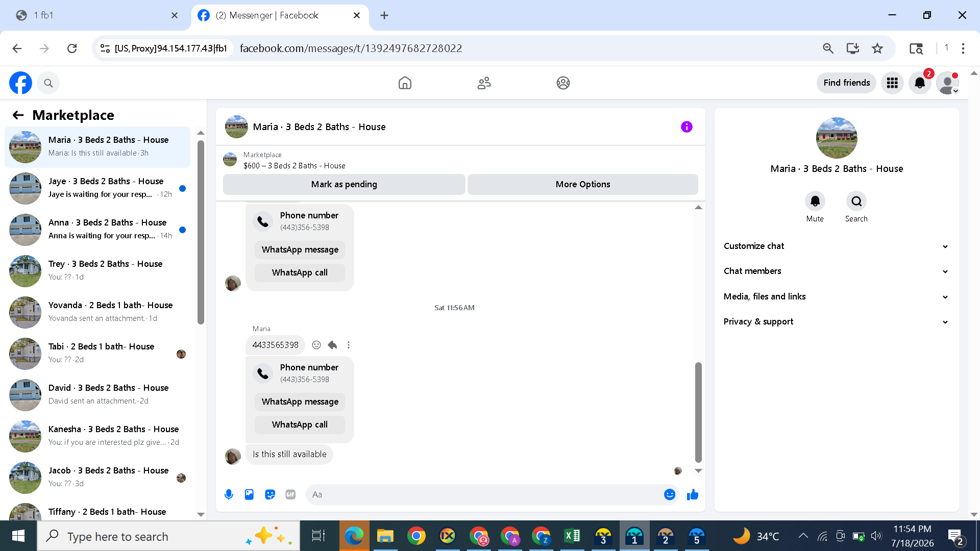Open notifications bell with 2 badge
This screenshot has width=980, height=551.
920,83
